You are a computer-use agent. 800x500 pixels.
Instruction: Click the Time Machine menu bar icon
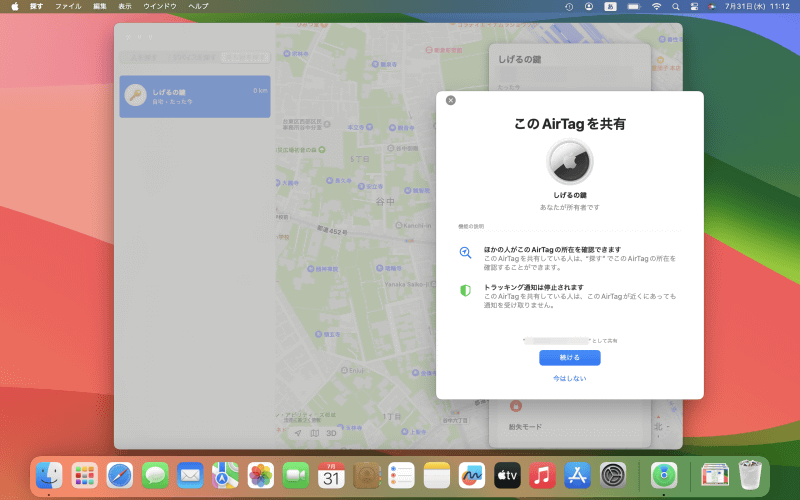(x=569, y=7)
